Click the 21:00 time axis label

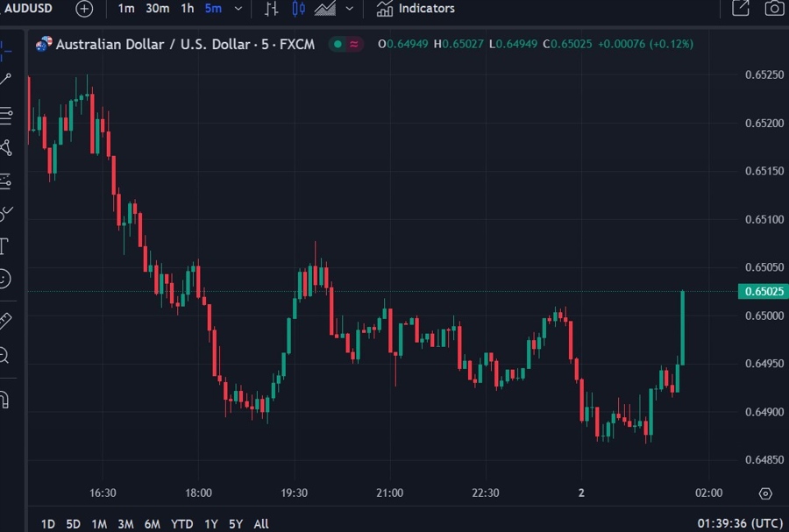[389, 493]
